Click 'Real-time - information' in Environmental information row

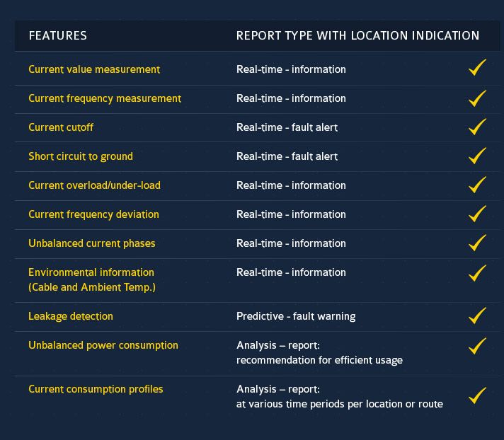coord(291,272)
